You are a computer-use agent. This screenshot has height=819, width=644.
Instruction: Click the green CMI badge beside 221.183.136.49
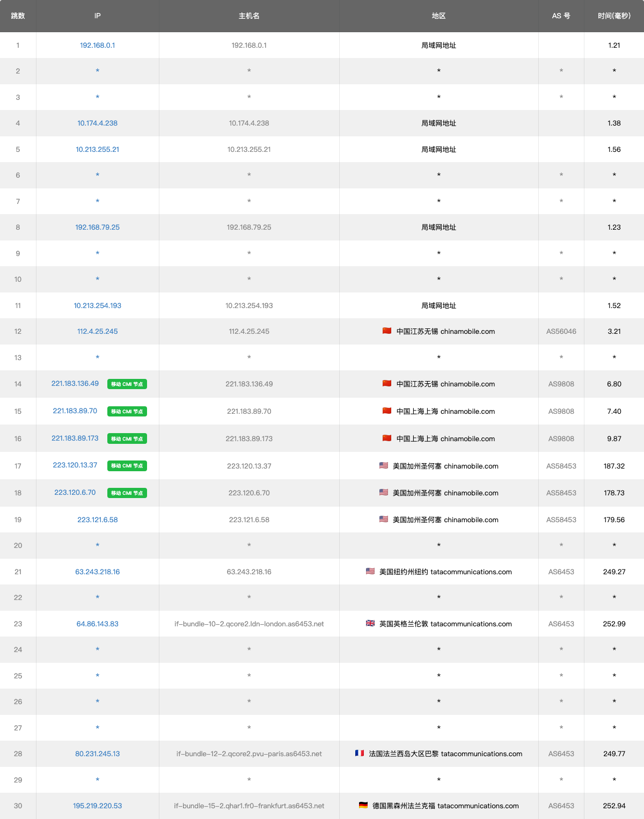pos(127,384)
